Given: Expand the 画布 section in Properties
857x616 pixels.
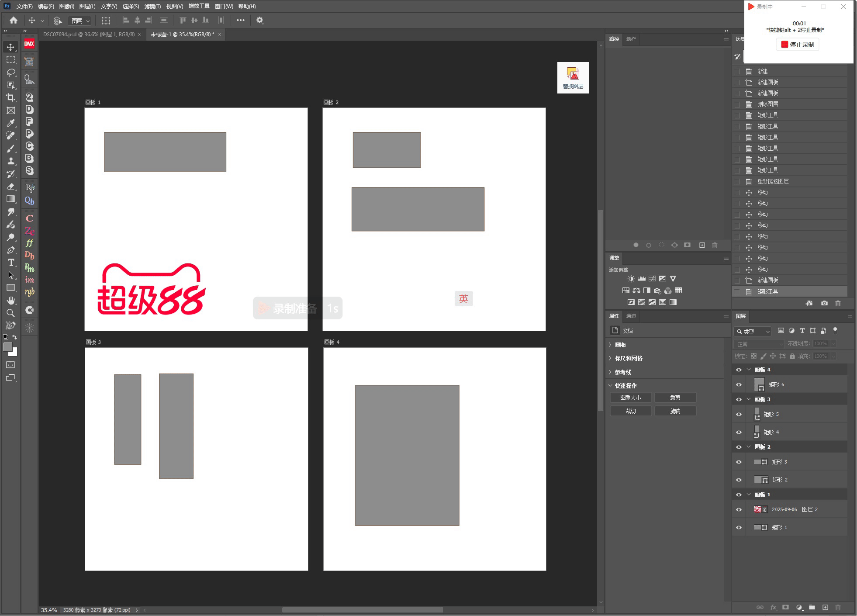Looking at the screenshot, I should (611, 345).
